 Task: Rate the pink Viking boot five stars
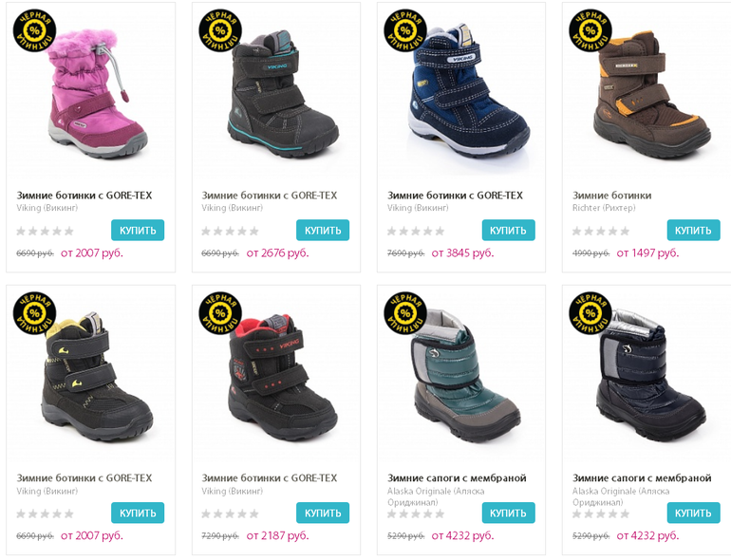click(69, 232)
